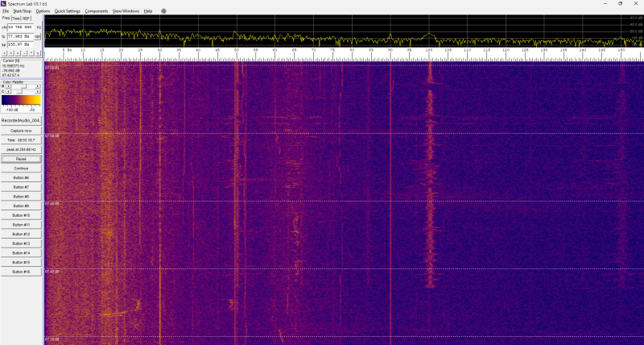Image resolution: width=644 pixels, height=345 pixels.
Task: Restore down the Spectrum Lab window
Action: click(x=620, y=3)
